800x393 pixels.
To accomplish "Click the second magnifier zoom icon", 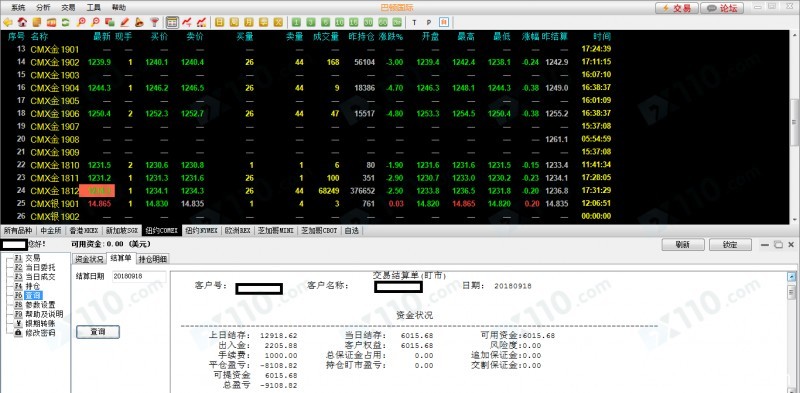I will [95, 22].
